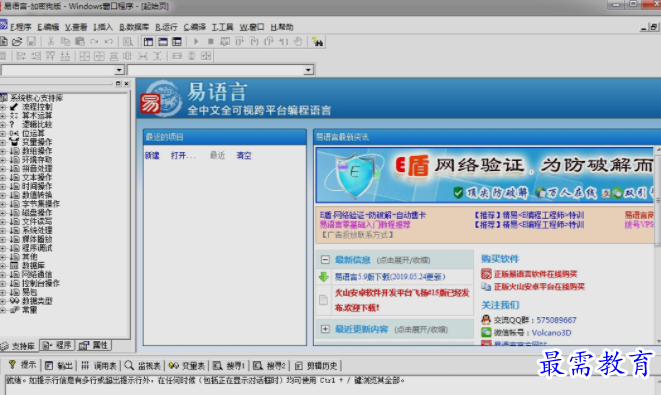Image resolution: width=661 pixels, height=395 pixels.
Task: Click the hand breakpoint toolbar icon
Action: pyautogui.click(x=298, y=41)
